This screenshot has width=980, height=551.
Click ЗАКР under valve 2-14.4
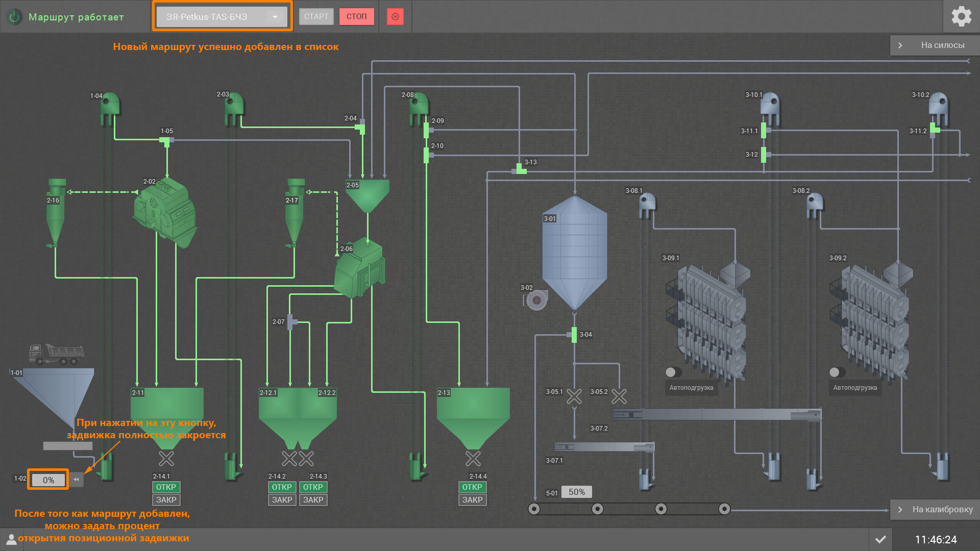[x=472, y=500]
